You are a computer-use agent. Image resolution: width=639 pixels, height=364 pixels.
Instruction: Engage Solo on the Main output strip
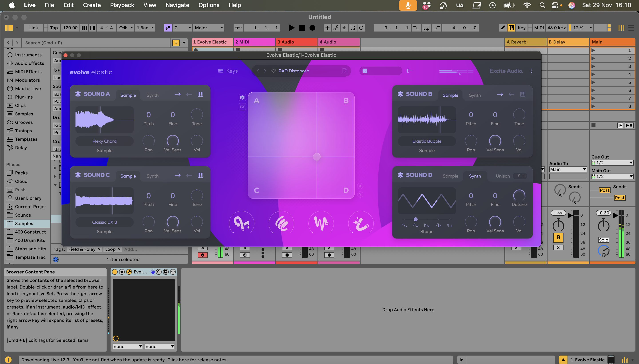[604, 239]
